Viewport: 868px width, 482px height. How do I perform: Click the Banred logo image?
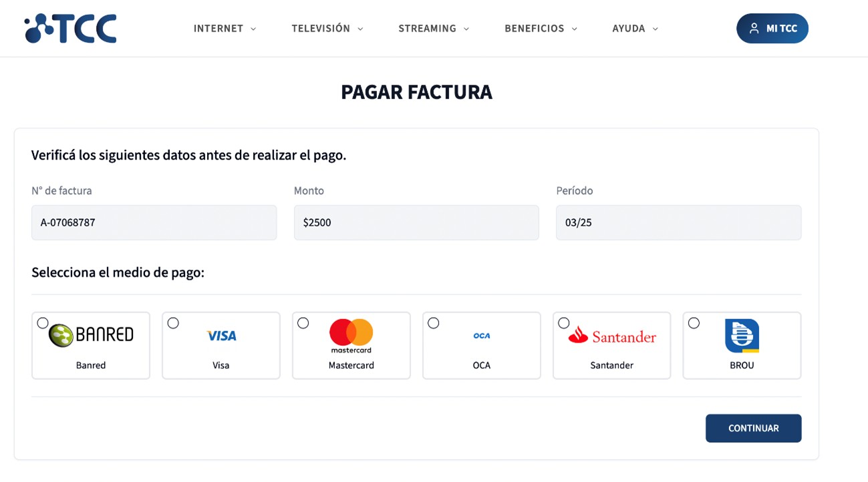(x=91, y=334)
